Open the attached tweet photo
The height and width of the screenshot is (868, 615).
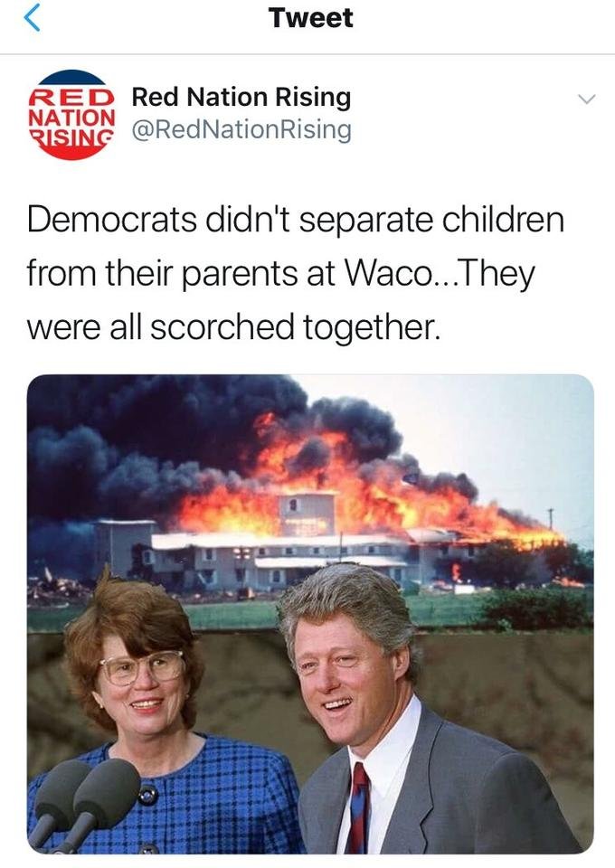(x=310, y=614)
